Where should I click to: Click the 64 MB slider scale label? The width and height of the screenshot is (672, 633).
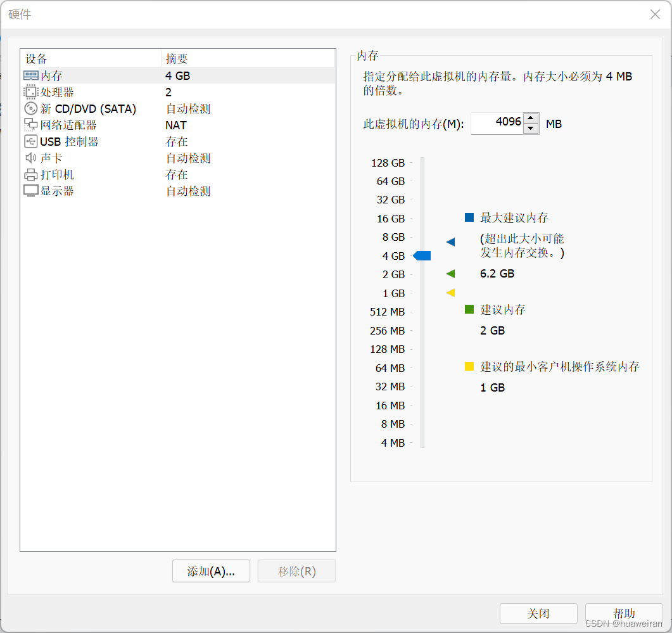(x=390, y=368)
